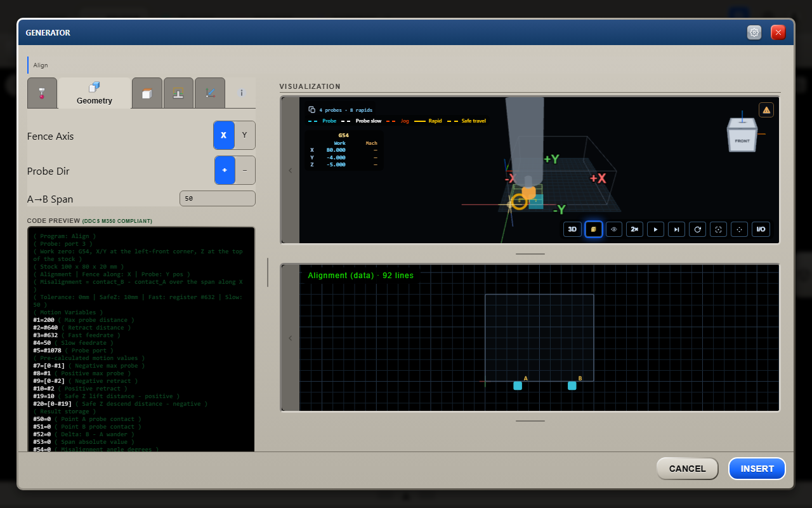Collapse the alignment data side panel chevron
812x508 pixels.
pos(291,338)
